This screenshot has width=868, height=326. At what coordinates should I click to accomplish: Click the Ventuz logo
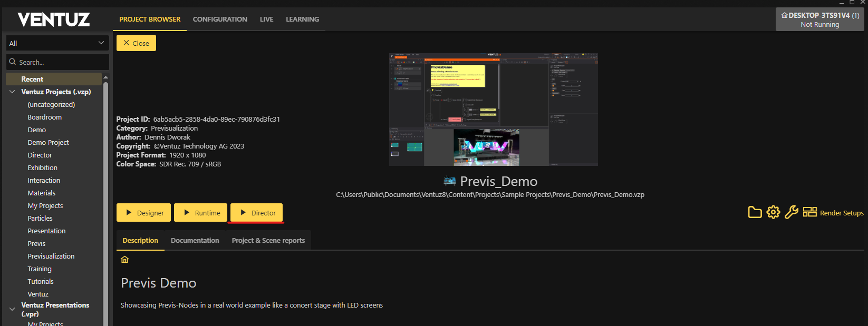click(54, 20)
